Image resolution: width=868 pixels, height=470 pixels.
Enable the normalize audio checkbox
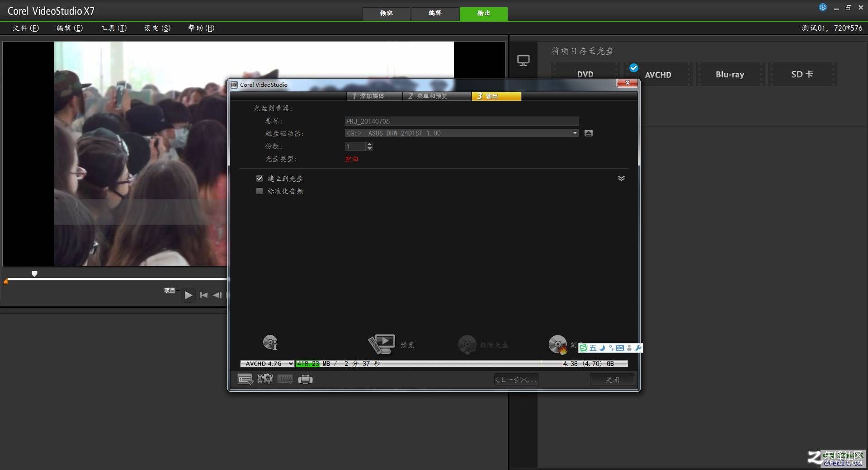[x=259, y=191]
